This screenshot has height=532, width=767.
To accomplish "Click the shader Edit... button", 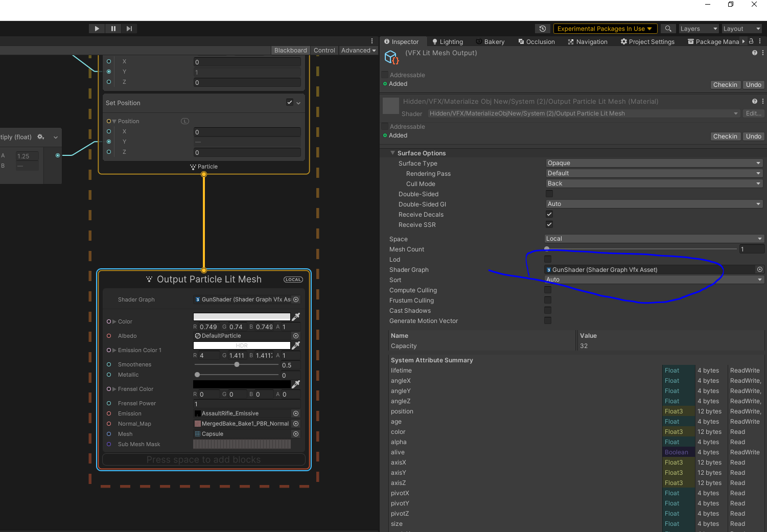I will 753,113.
